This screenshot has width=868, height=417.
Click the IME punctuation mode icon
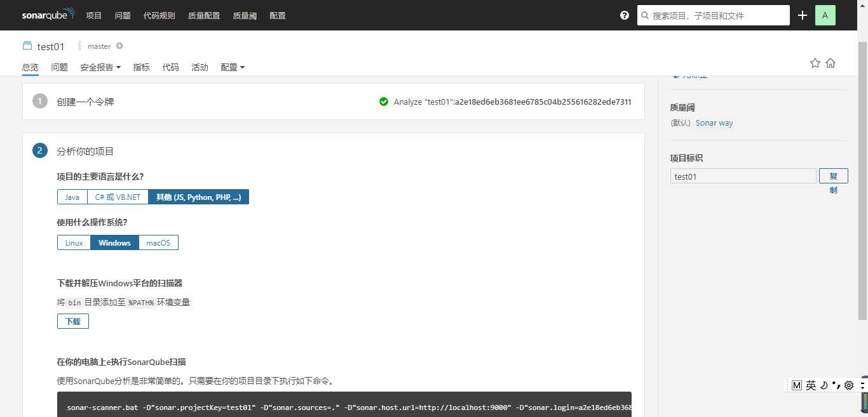[x=836, y=385]
